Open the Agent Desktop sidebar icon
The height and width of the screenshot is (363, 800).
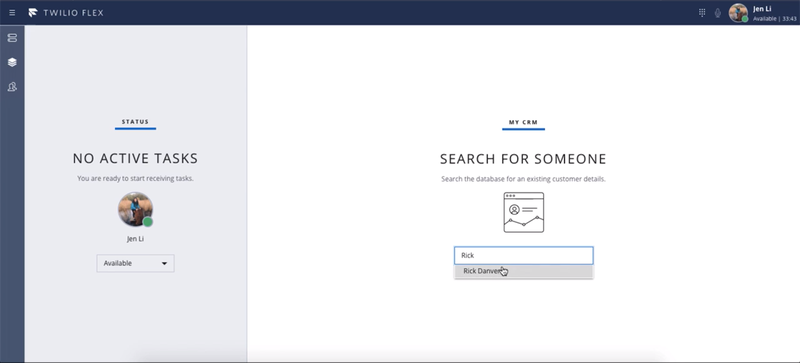(x=12, y=38)
